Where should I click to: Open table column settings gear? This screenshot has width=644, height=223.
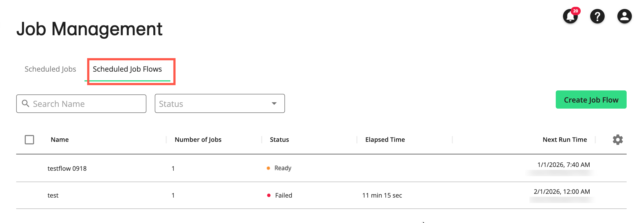click(618, 140)
